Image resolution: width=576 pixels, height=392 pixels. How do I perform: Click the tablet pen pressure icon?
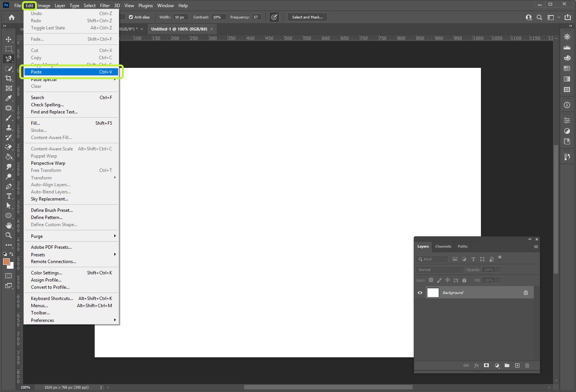tap(274, 17)
